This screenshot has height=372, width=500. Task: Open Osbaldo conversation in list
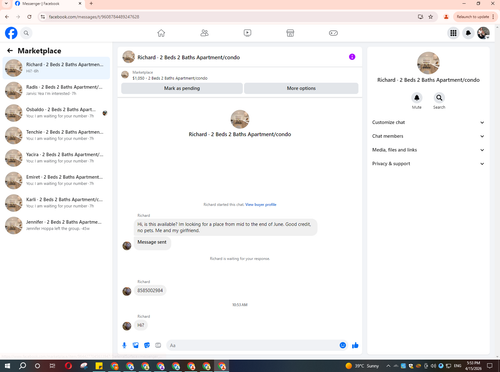pos(56,113)
